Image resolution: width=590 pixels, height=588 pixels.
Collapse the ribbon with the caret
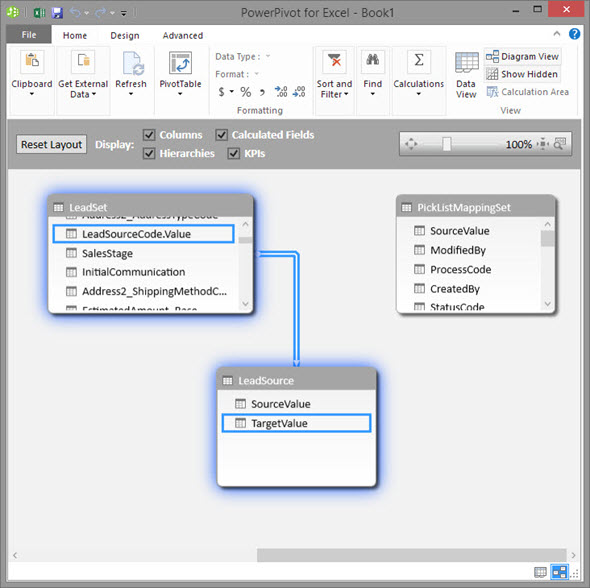(557, 34)
